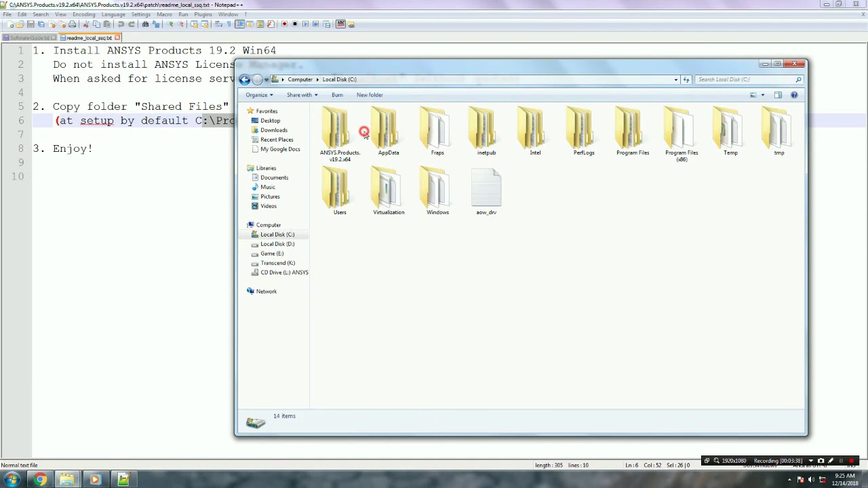Screen dimensions: 868x488
Task: Select CD Drive (L:) ANSYS in navigation pane
Action: click(x=279, y=272)
